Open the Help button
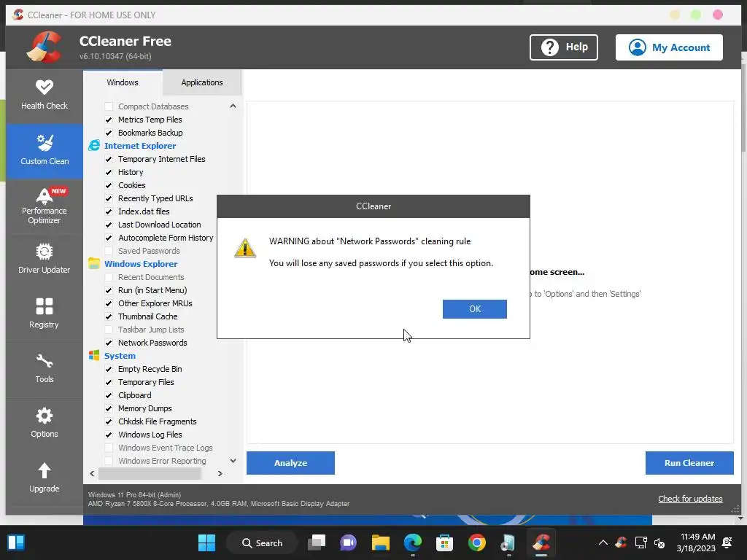Image resolution: width=747 pixels, height=560 pixels. [564, 47]
